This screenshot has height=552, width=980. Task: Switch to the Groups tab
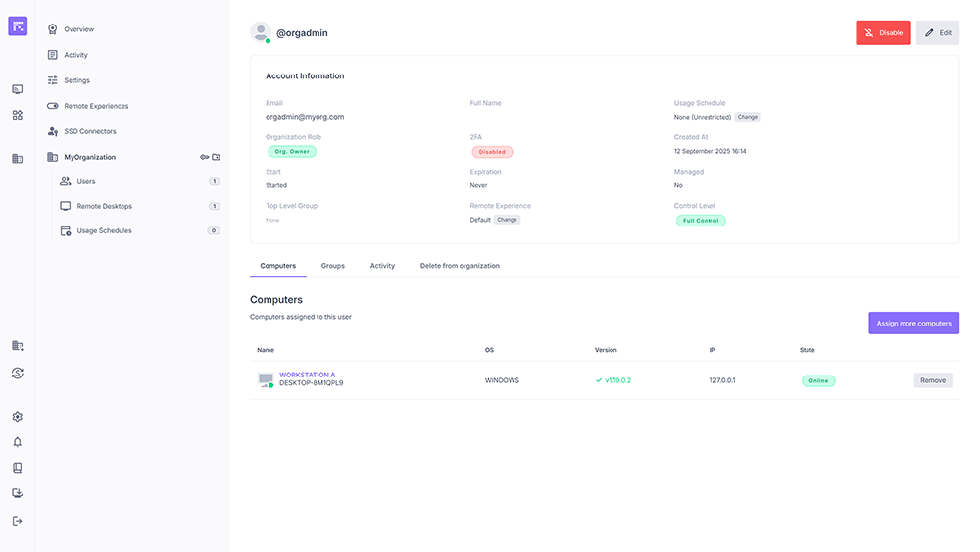(x=332, y=266)
